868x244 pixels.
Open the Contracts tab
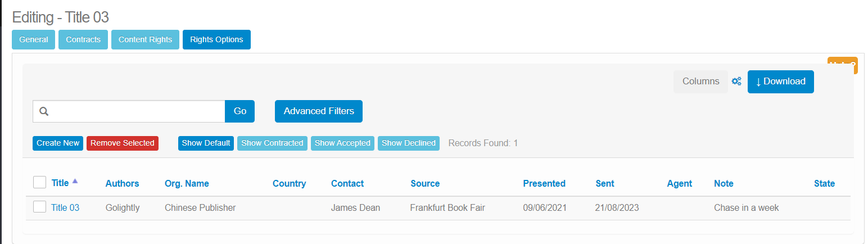[83, 40]
